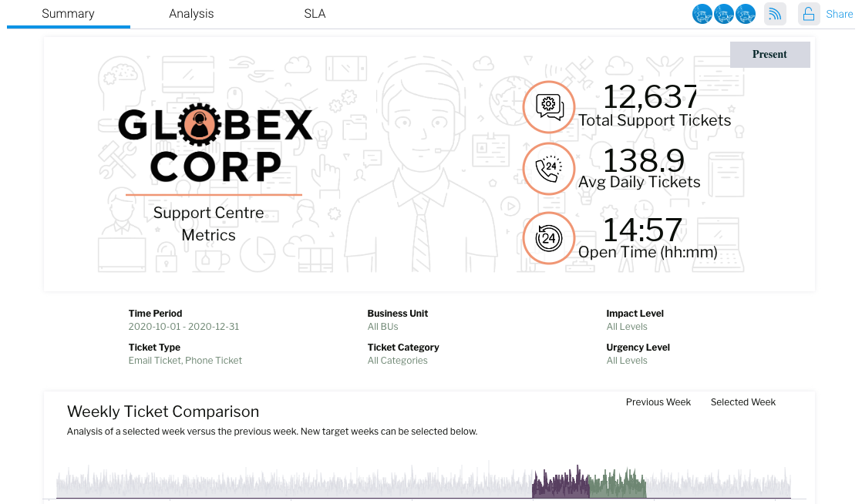Click the Open Time 24-hour clock icon
This screenshot has height=504, width=862.
[548, 238]
